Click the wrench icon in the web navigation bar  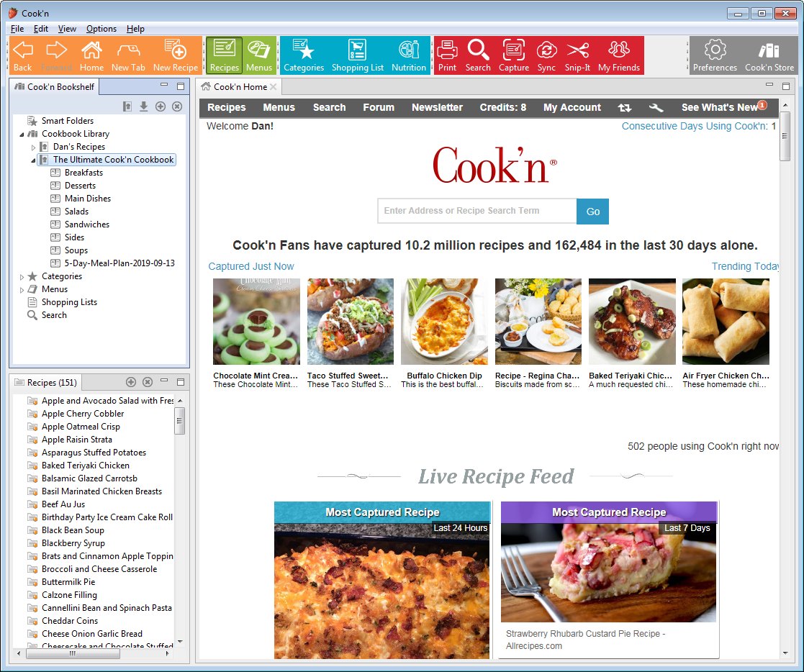(656, 108)
